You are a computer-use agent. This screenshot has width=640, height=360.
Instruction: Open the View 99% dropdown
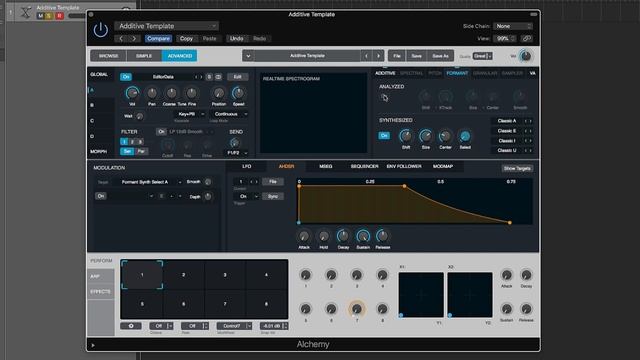pyautogui.click(x=505, y=38)
